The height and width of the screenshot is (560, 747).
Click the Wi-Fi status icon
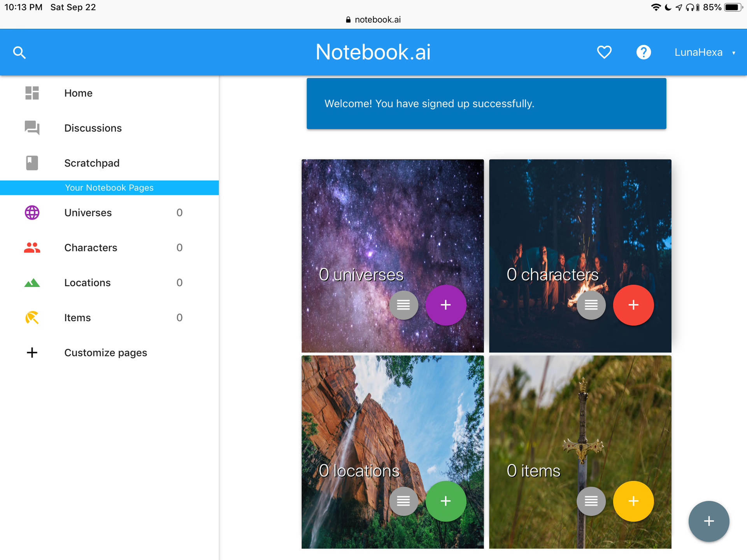(x=656, y=7)
